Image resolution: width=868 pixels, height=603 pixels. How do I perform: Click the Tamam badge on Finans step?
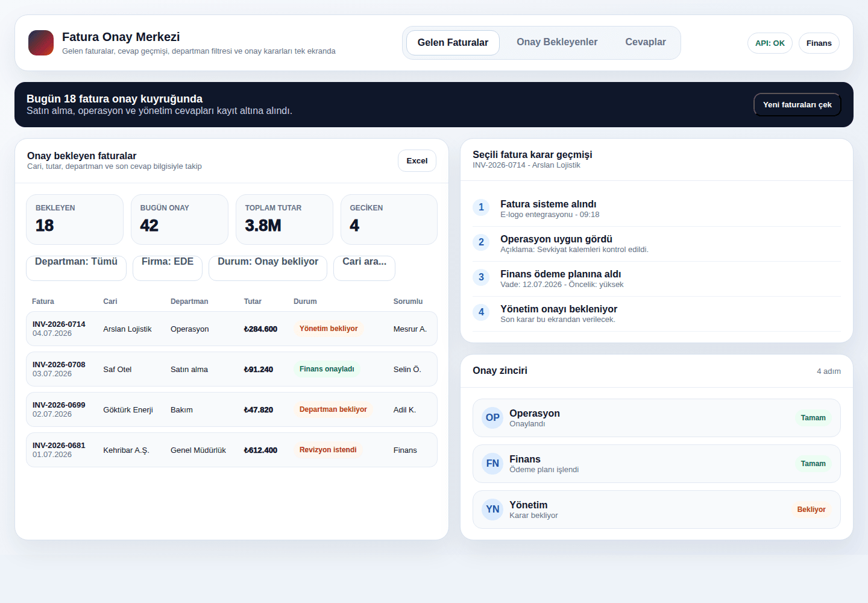tap(813, 464)
